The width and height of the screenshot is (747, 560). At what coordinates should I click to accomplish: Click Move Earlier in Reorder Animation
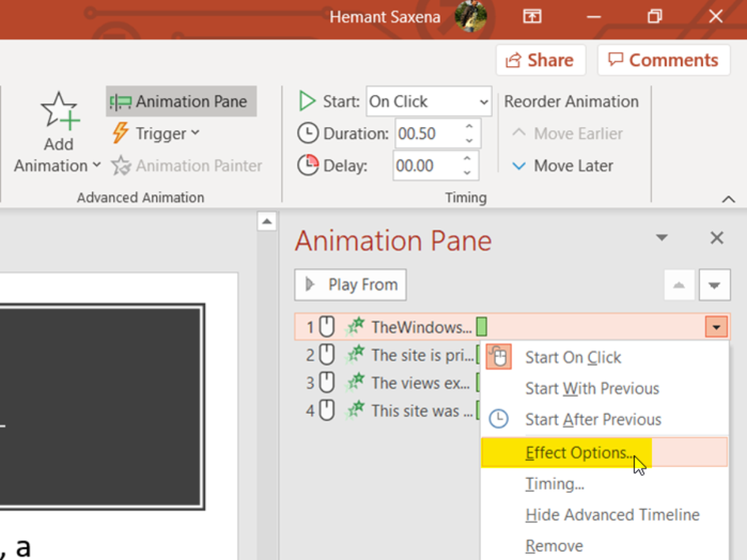pos(567,133)
